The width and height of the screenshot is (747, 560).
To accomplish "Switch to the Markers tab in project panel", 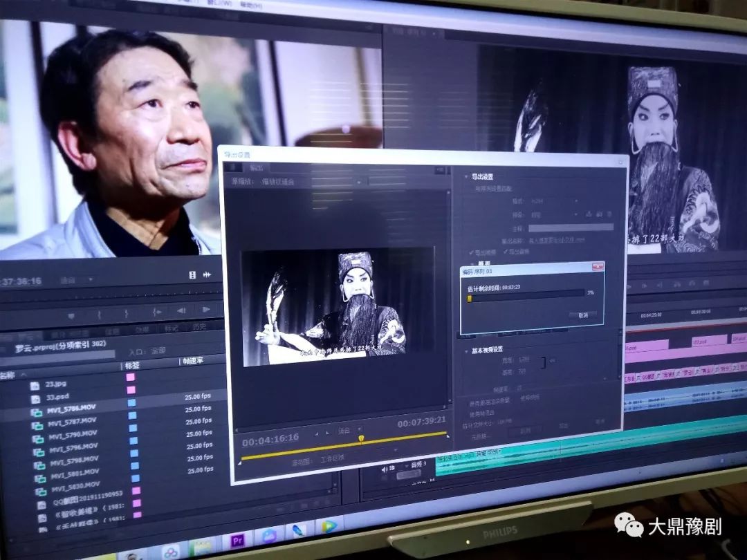I will click(x=170, y=328).
